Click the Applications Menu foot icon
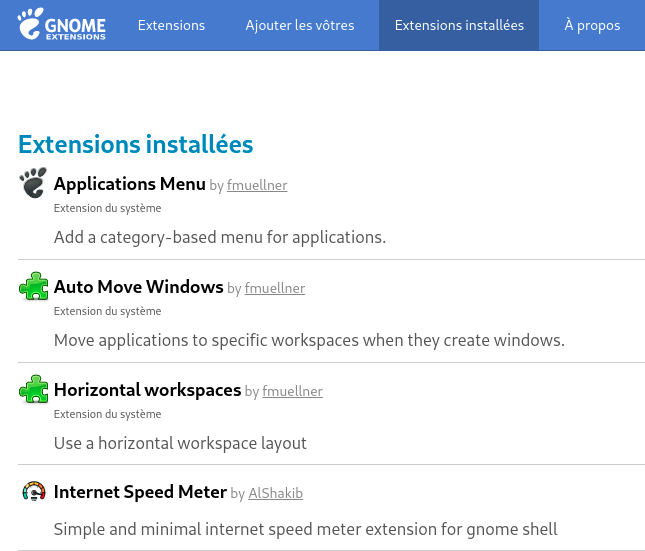Image resolution: width=645 pixels, height=551 pixels. [x=33, y=184]
